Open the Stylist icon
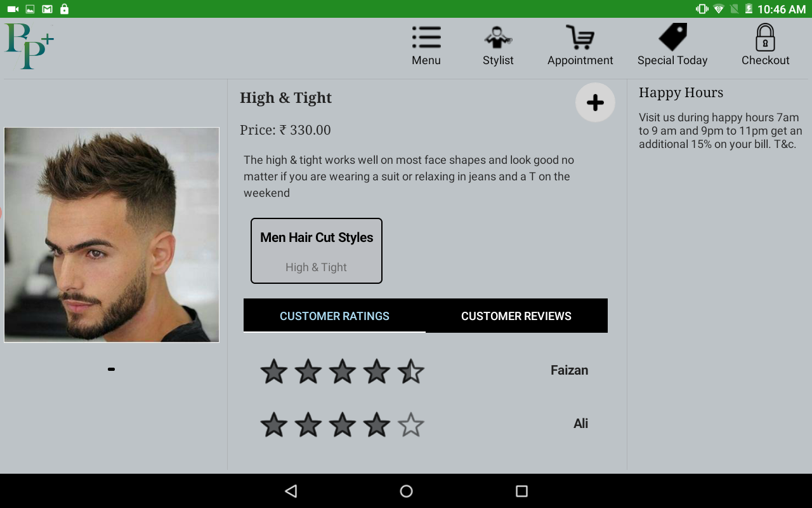This screenshot has width=812, height=508. (498, 37)
